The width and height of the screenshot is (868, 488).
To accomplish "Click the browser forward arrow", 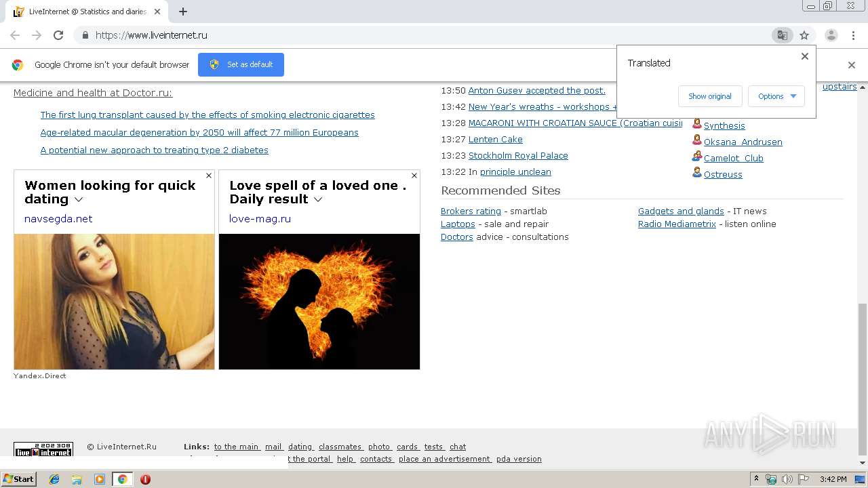I will pos(37,35).
